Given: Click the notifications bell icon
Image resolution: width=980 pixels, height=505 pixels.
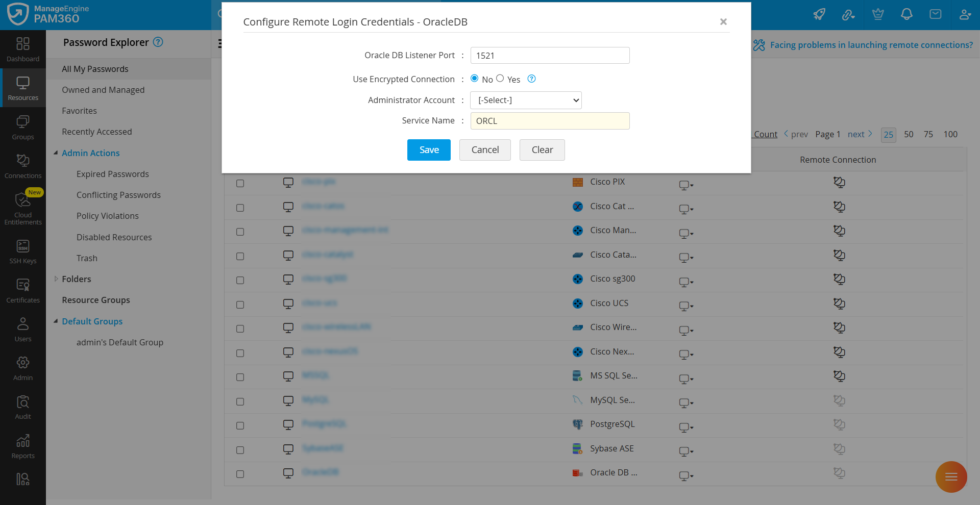Looking at the screenshot, I should (x=906, y=14).
